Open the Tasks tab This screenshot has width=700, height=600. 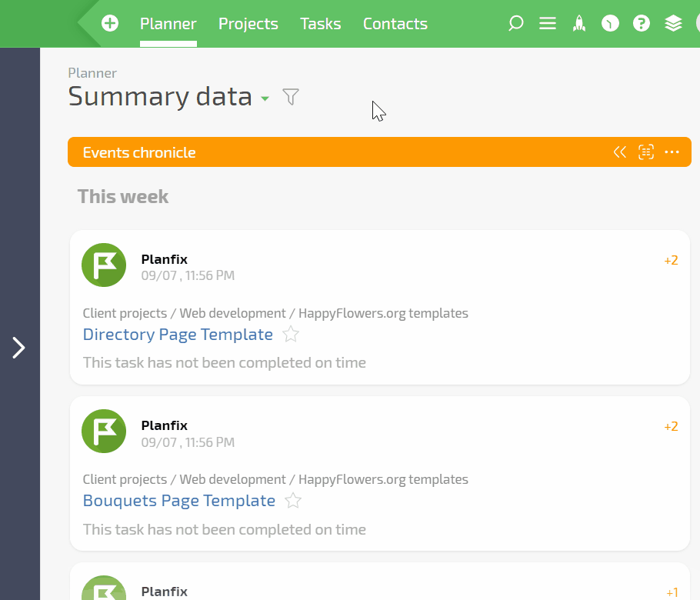point(320,24)
